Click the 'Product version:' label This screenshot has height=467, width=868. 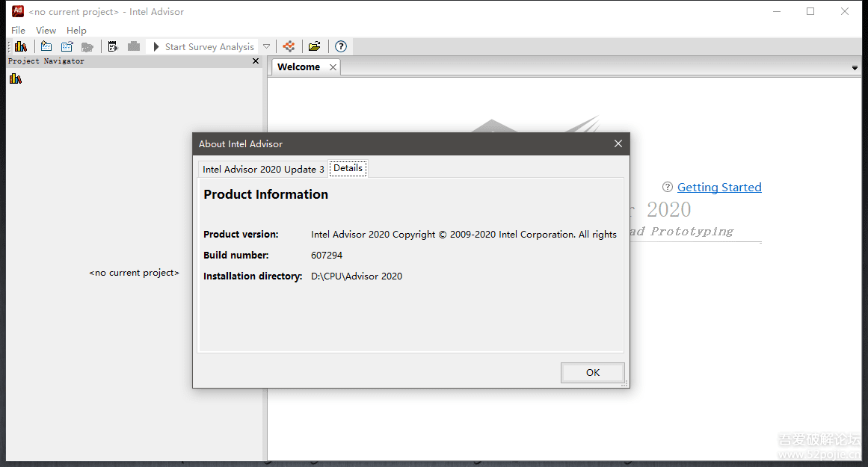click(241, 234)
